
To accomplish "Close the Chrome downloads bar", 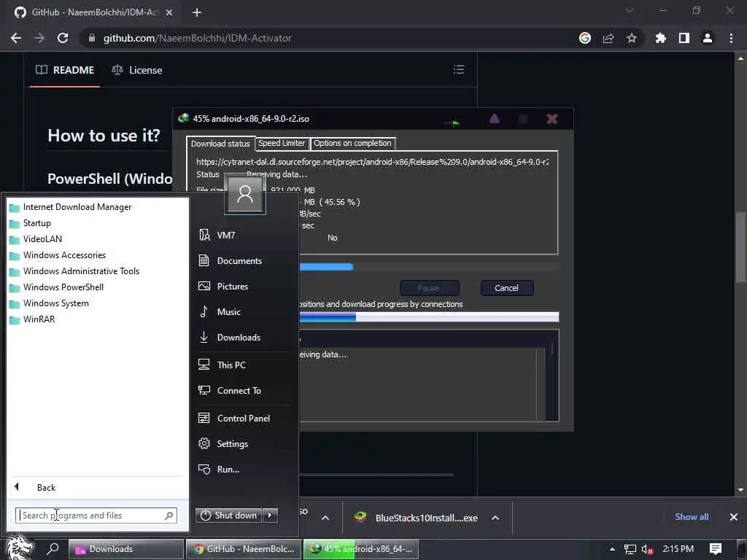I will click(734, 517).
